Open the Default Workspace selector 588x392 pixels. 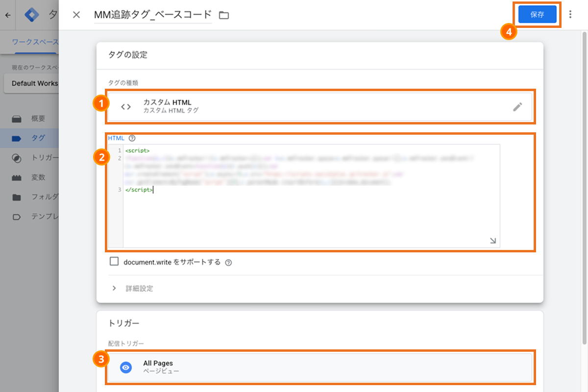click(x=31, y=83)
